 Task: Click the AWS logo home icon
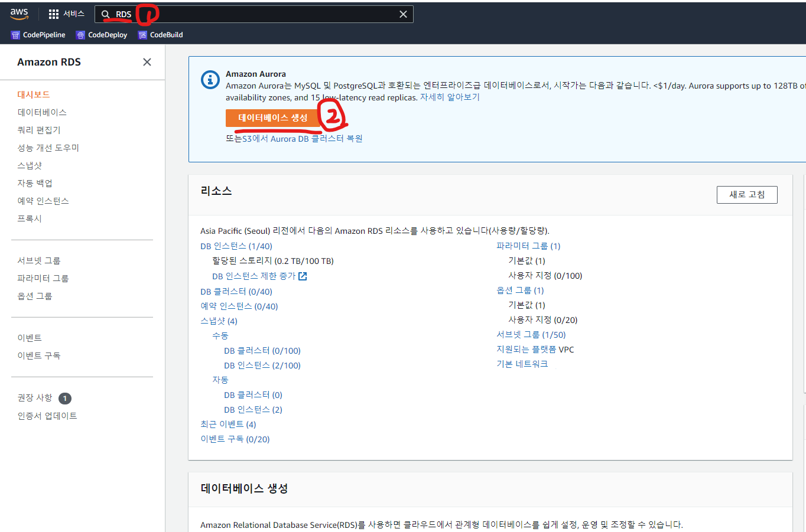pos(19,14)
